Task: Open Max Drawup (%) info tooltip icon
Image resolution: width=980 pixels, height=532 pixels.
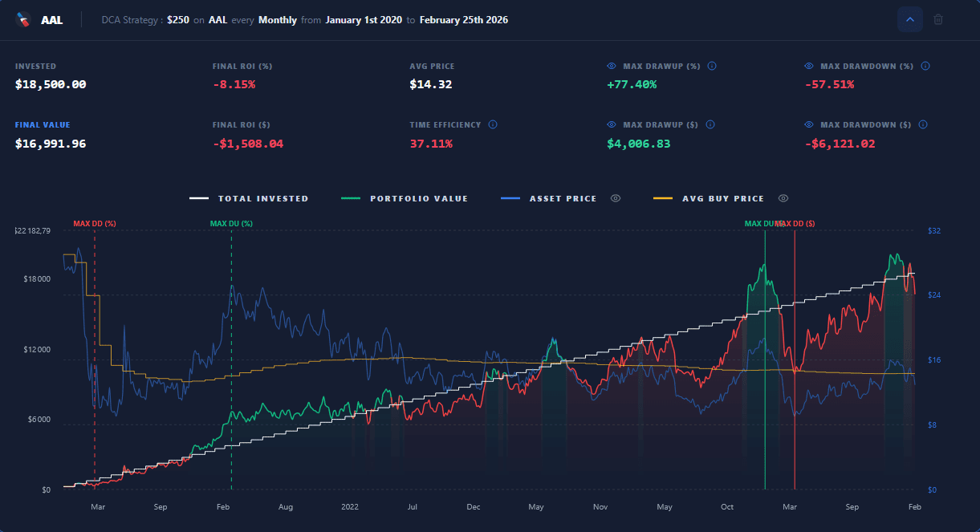Action: point(711,67)
